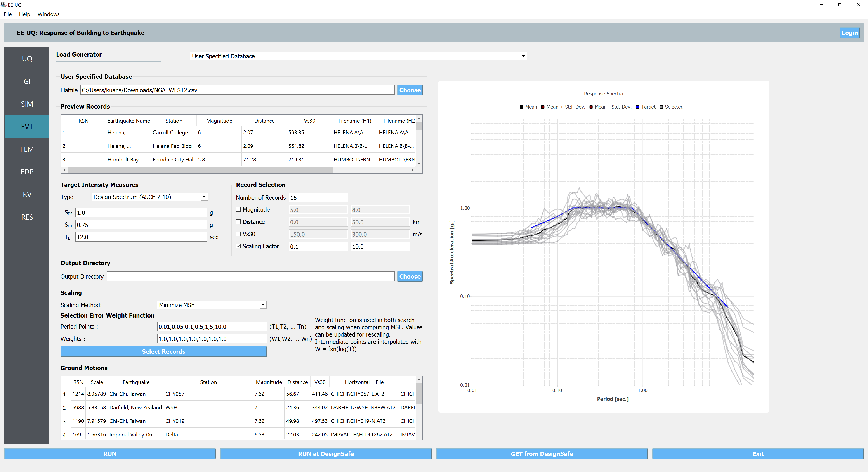This screenshot has width=868, height=472.
Task: Click the TL value field
Action: tap(141, 237)
